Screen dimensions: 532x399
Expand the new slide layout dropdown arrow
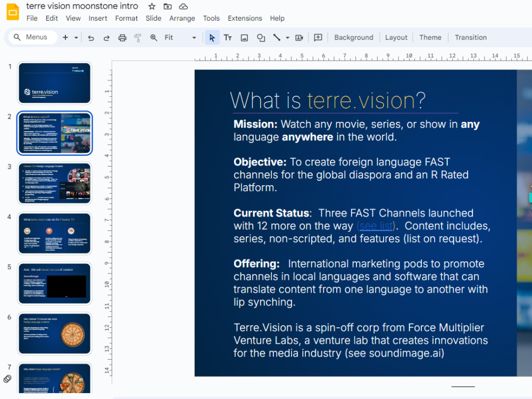click(x=76, y=38)
